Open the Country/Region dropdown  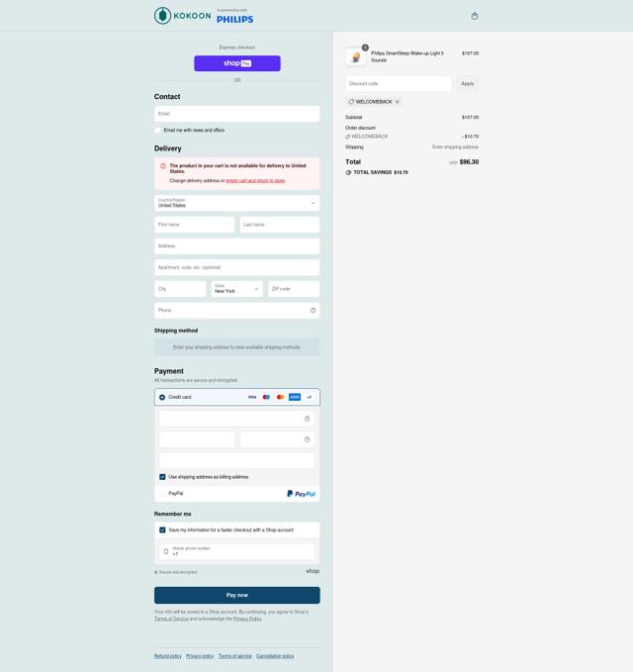point(236,203)
